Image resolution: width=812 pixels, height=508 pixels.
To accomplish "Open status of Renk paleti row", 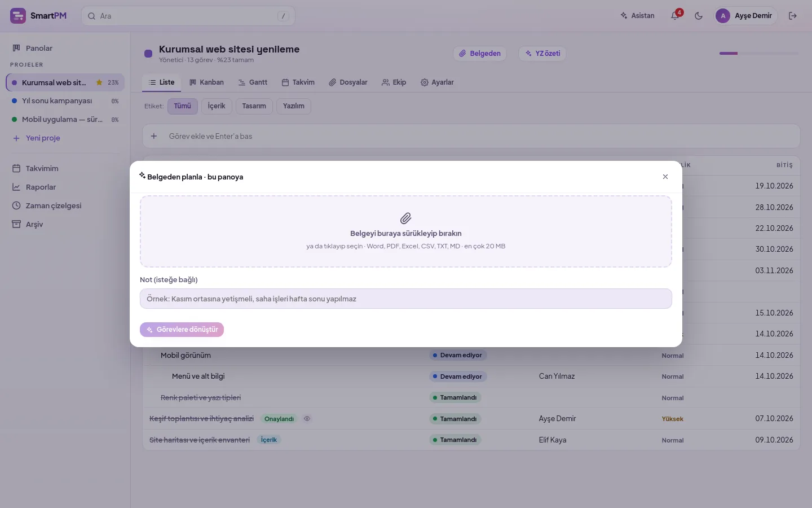I will coord(455,398).
